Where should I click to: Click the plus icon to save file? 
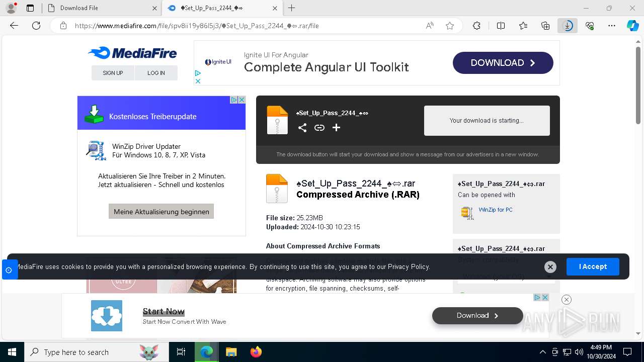336,128
